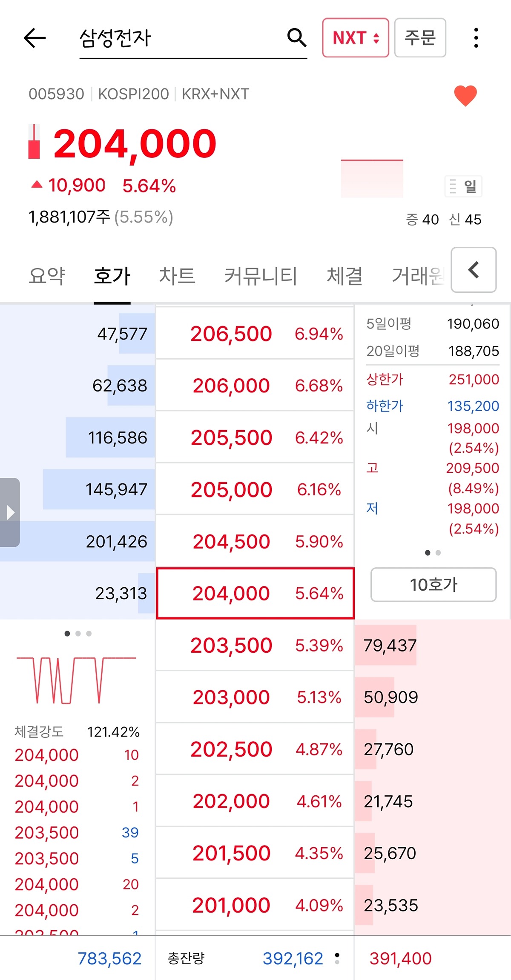This screenshot has height=980, width=511.
Task: Tap the back arrow icon
Action: click(35, 38)
